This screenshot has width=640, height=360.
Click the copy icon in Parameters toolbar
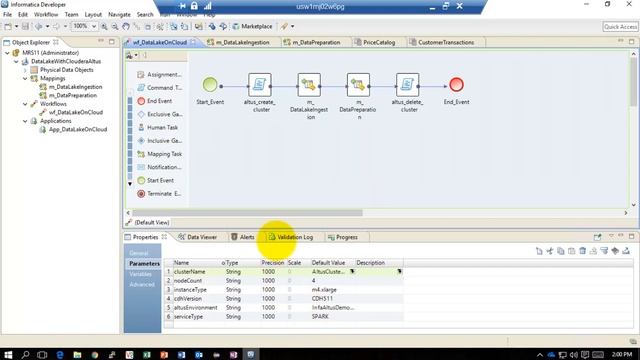pos(561,251)
